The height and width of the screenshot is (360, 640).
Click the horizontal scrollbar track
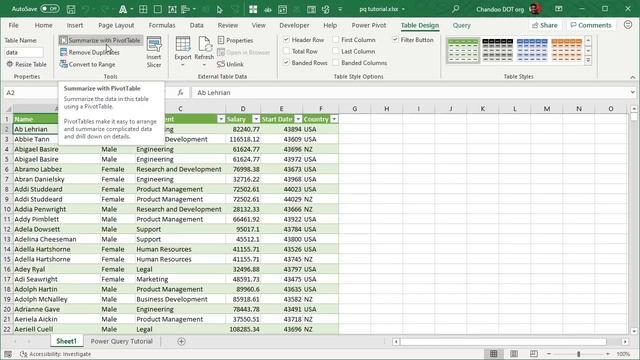[x=503, y=341]
